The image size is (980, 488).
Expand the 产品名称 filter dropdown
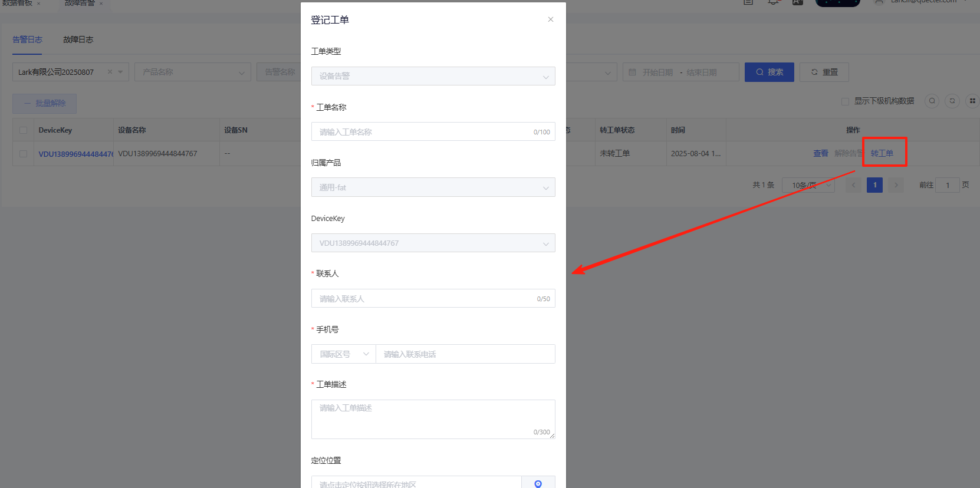point(192,72)
